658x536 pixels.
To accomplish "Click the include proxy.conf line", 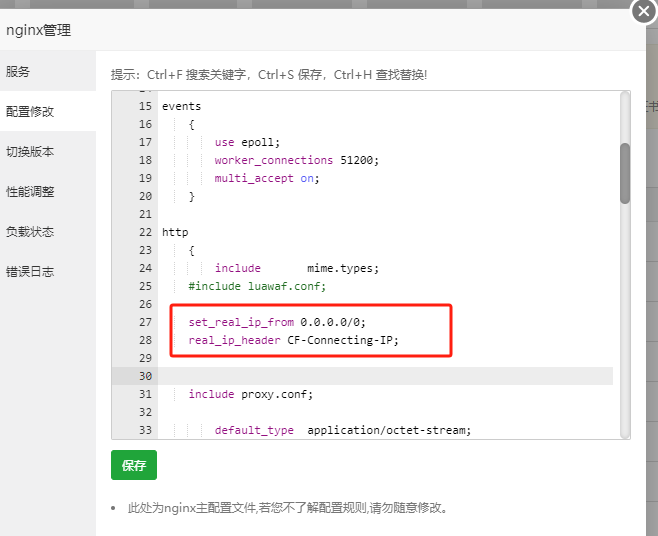I will pyautogui.click(x=251, y=394).
